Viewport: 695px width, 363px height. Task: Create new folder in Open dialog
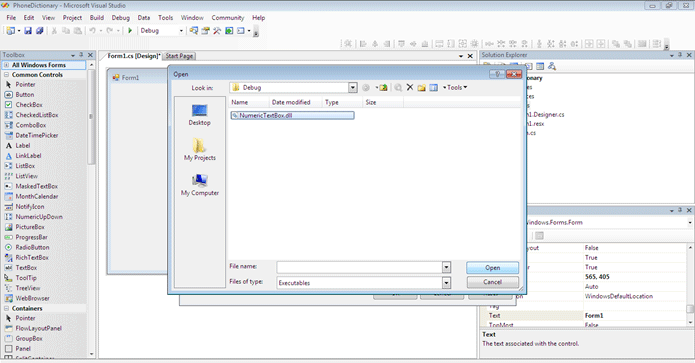(x=422, y=88)
